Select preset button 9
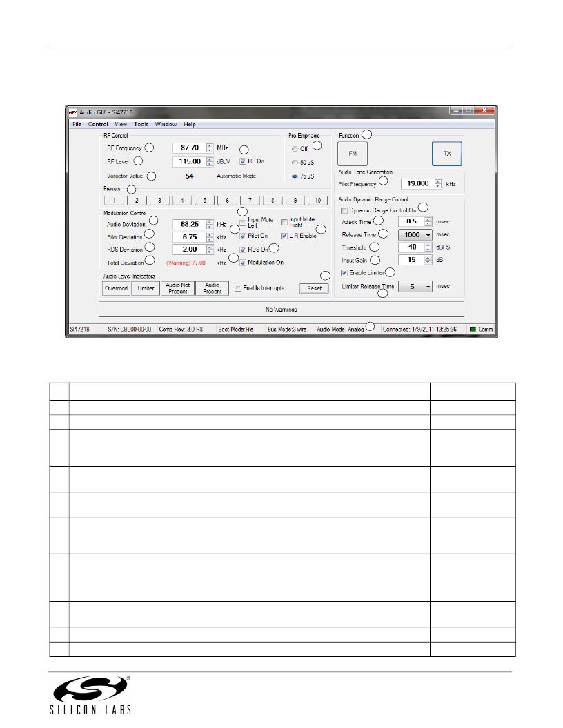 pyautogui.click(x=295, y=201)
